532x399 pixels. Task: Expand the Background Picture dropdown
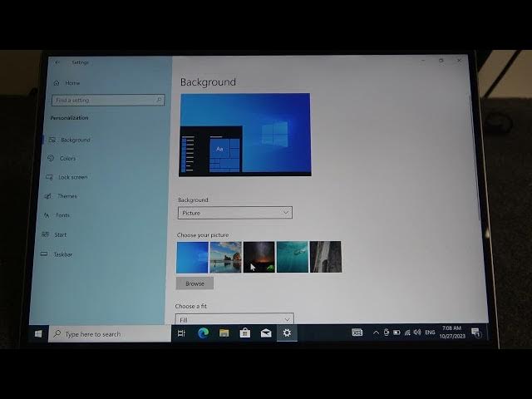(234, 213)
